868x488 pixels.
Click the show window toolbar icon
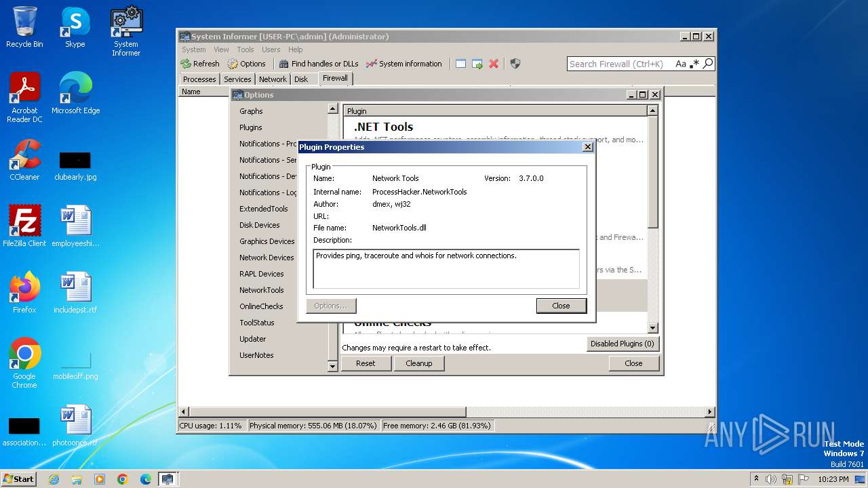pyautogui.click(x=460, y=64)
